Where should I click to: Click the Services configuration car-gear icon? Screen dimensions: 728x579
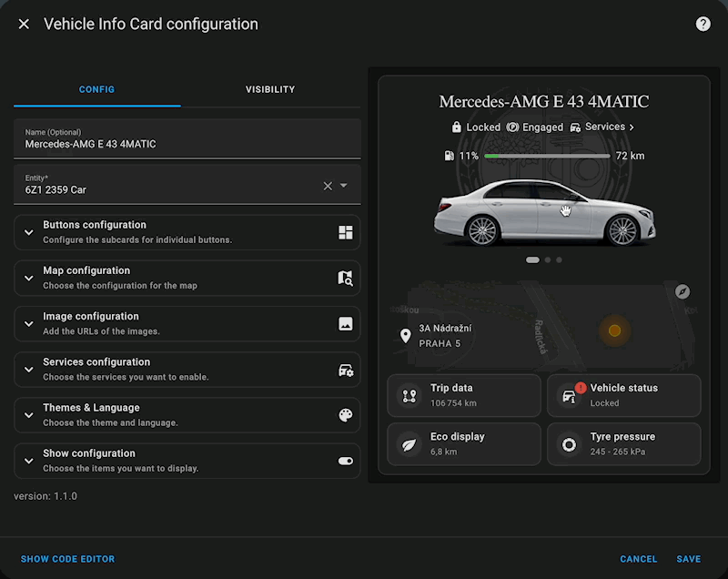click(346, 370)
